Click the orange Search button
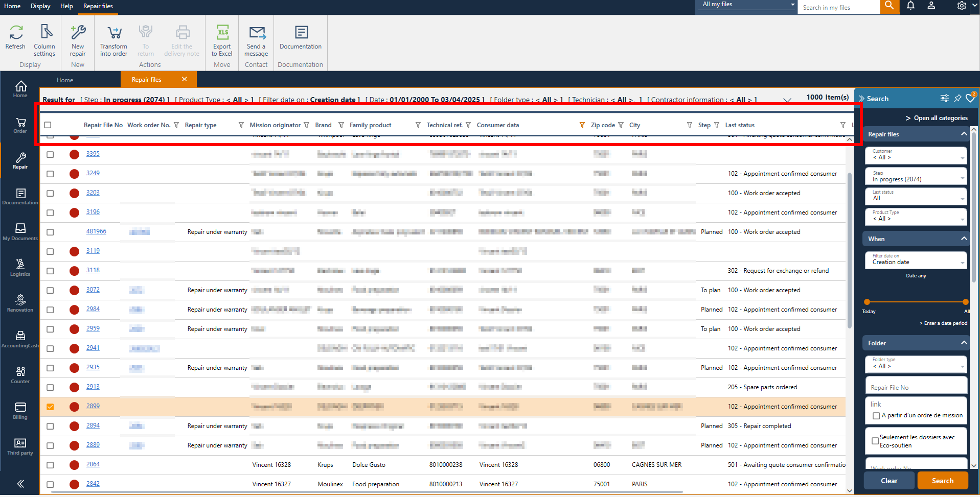Image resolution: width=980 pixels, height=497 pixels. coord(943,481)
